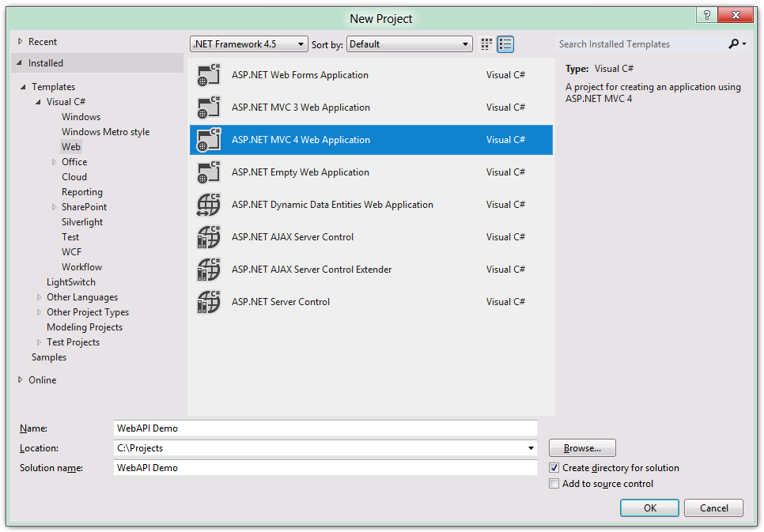764x532 pixels.
Task: Enable Add to source control checkbox
Action: pos(554,484)
